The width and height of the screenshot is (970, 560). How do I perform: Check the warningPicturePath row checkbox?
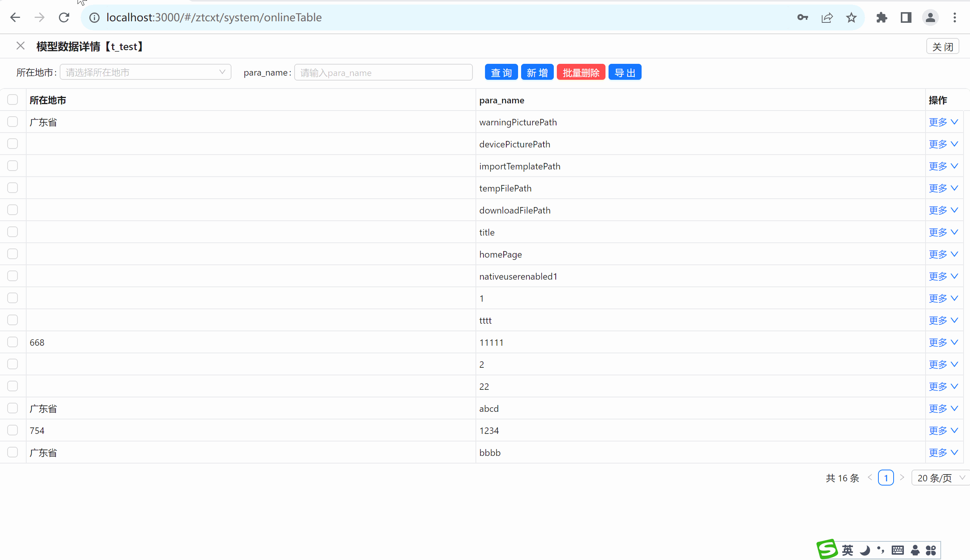coord(13,122)
